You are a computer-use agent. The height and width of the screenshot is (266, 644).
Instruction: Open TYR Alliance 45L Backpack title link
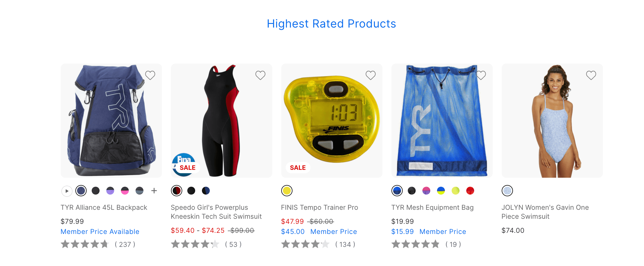[104, 208]
